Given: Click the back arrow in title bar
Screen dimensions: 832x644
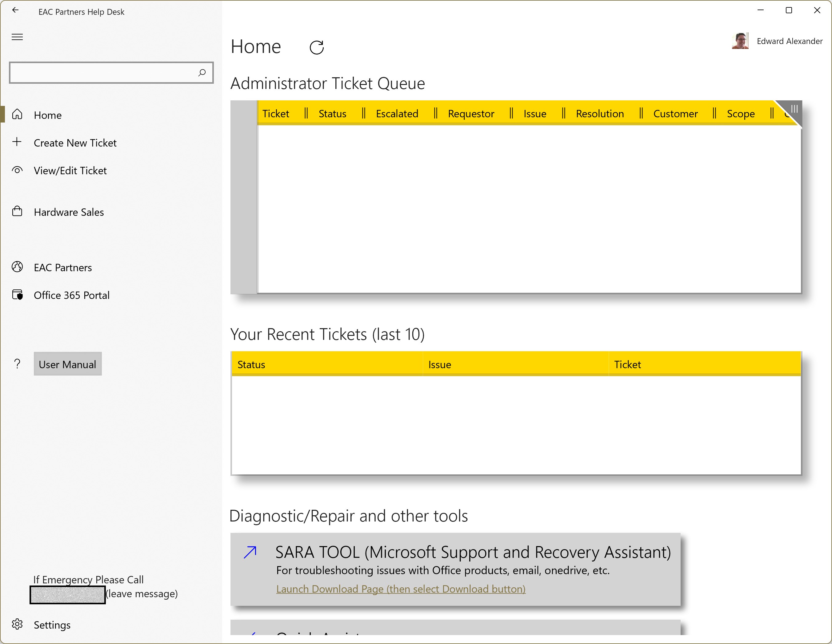Looking at the screenshot, I should coord(15,10).
